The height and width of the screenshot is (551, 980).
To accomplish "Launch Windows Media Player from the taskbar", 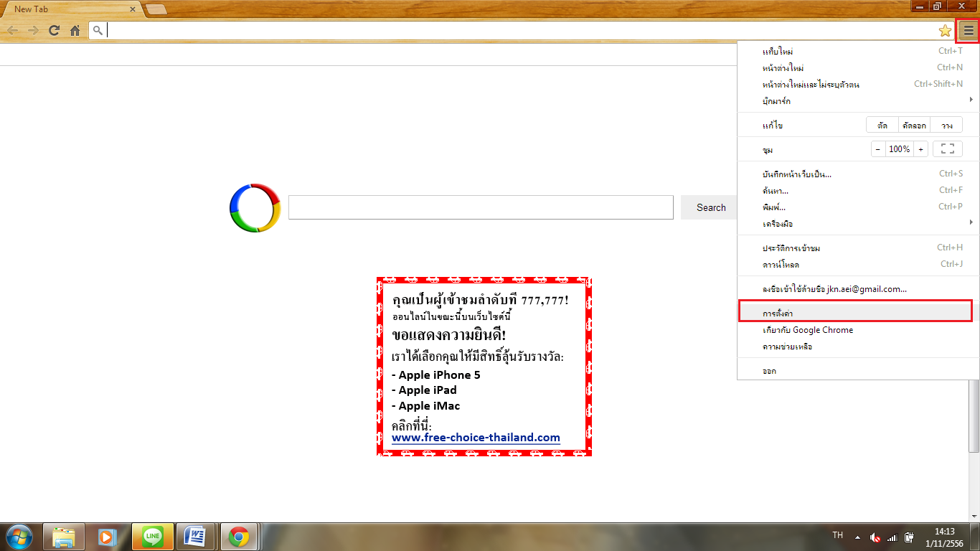I will click(108, 537).
